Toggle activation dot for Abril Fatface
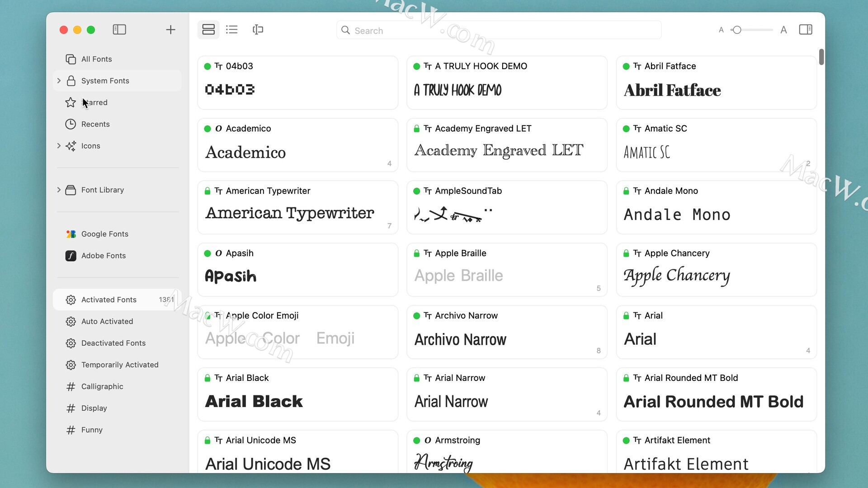868x488 pixels. 626,66
